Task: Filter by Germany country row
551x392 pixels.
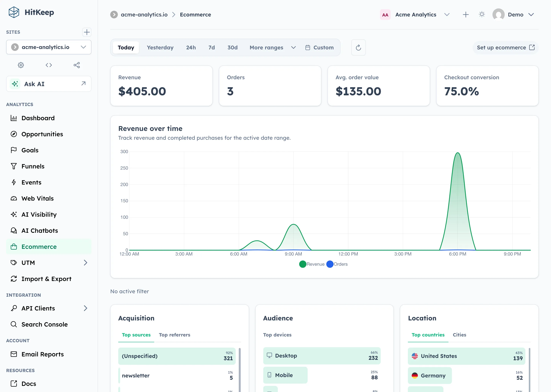Action: pos(467,375)
